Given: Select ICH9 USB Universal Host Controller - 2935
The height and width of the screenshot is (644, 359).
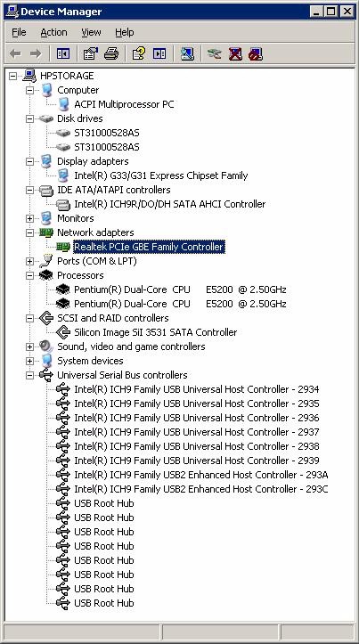Looking at the screenshot, I should 196,404.
